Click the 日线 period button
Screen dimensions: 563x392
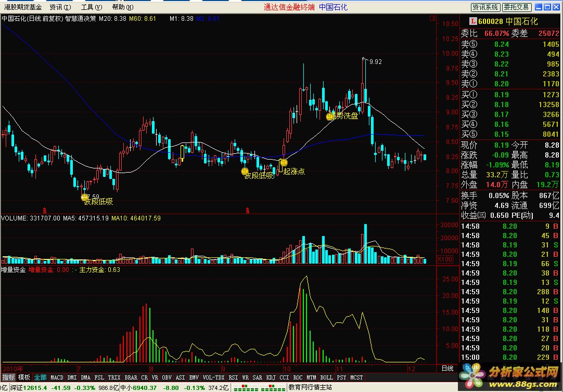click(x=447, y=368)
